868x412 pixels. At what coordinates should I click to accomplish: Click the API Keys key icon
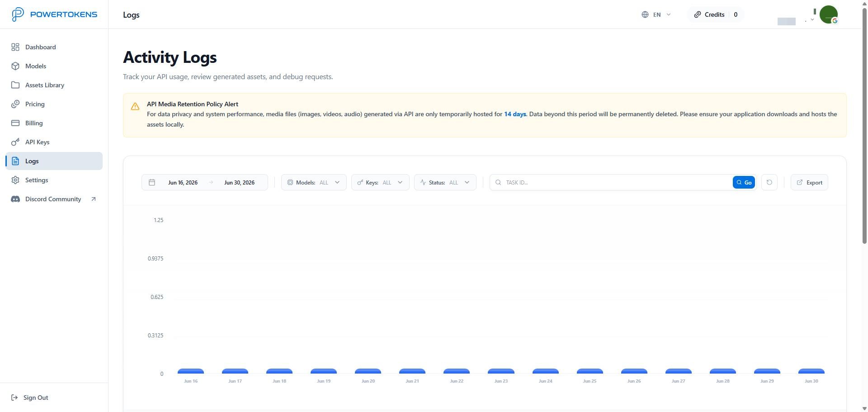(15, 142)
